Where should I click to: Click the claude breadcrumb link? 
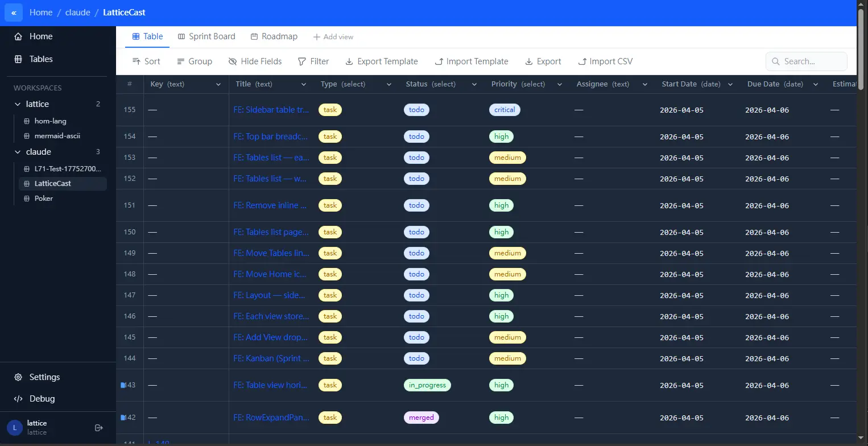point(78,13)
